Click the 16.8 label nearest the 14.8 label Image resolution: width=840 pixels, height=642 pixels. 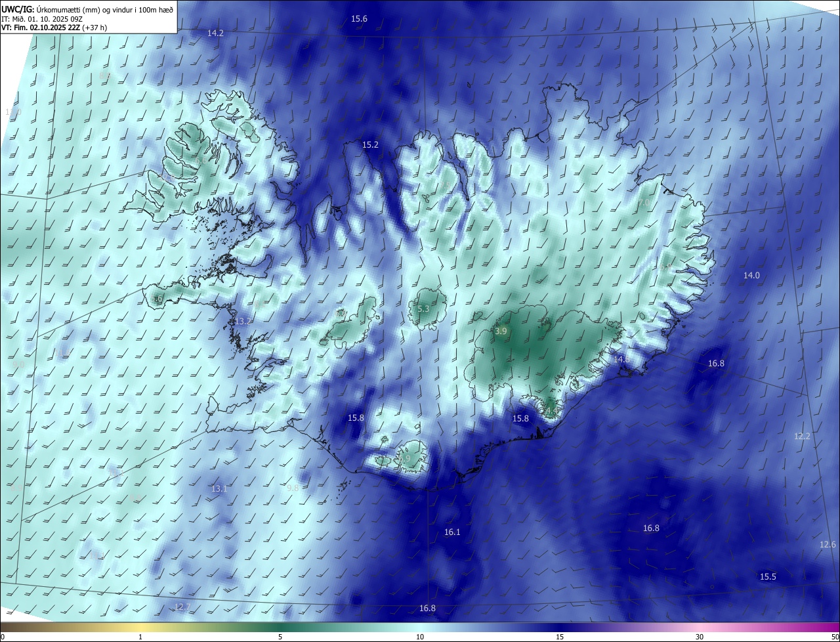click(716, 363)
